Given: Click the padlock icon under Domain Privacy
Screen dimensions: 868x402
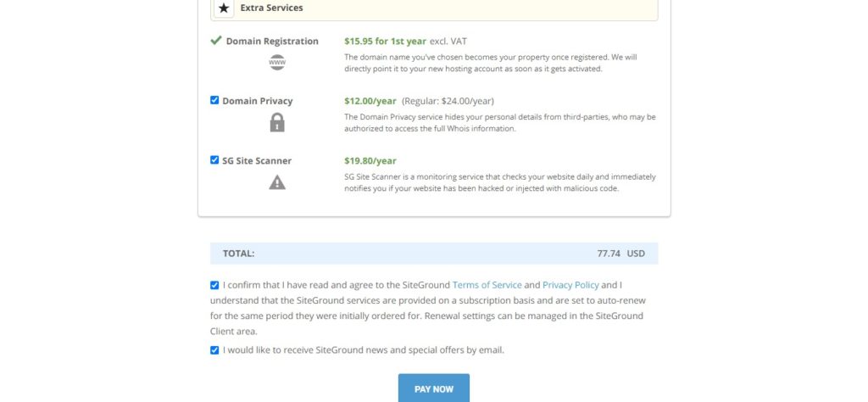Looking at the screenshot, I should (x=277, y=122).
